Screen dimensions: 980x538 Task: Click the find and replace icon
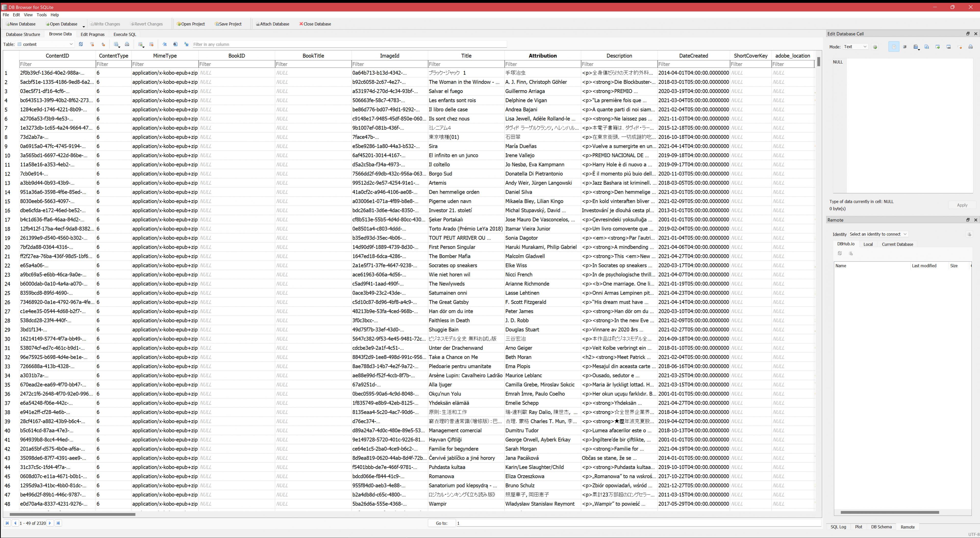(x=186, y=45)
